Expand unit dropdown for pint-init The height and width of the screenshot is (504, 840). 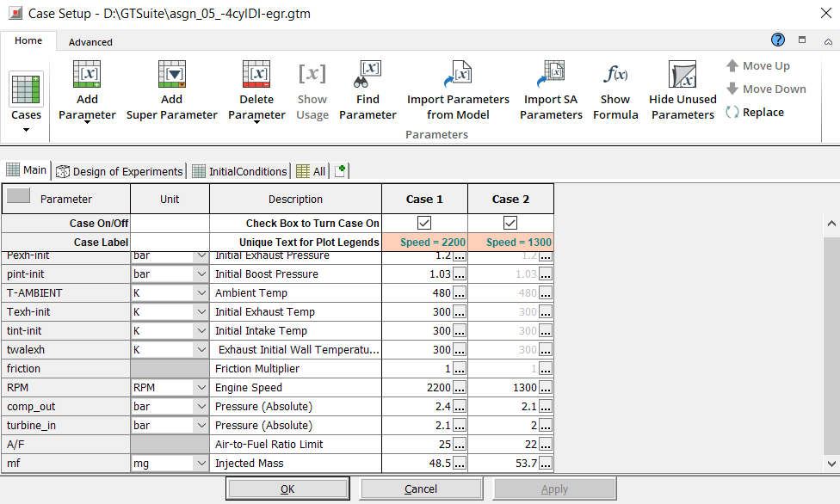(x=201, y=274)
